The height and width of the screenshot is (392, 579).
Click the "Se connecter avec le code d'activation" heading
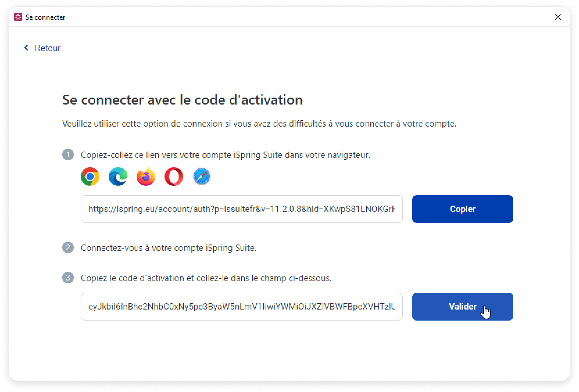pyautogui.click(x=182, y=100)
